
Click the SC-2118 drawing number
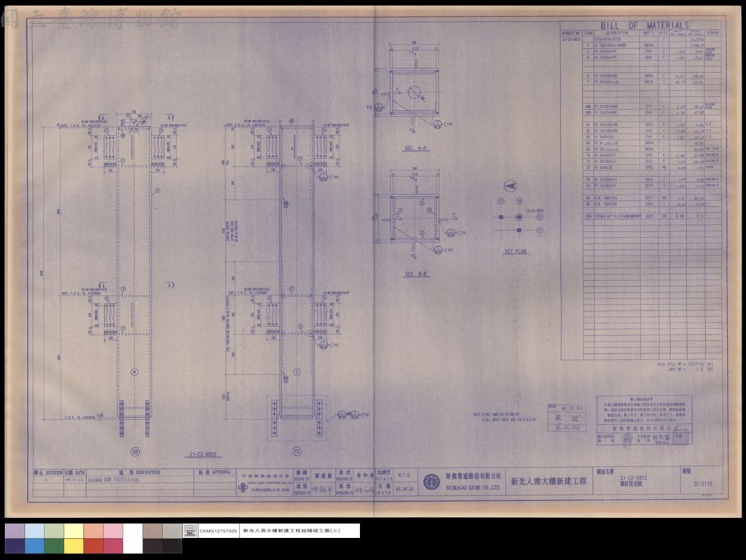703,484
